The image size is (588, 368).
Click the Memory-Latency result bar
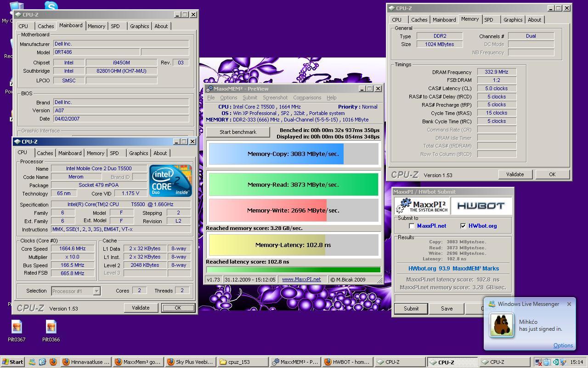tap(293, 245)
